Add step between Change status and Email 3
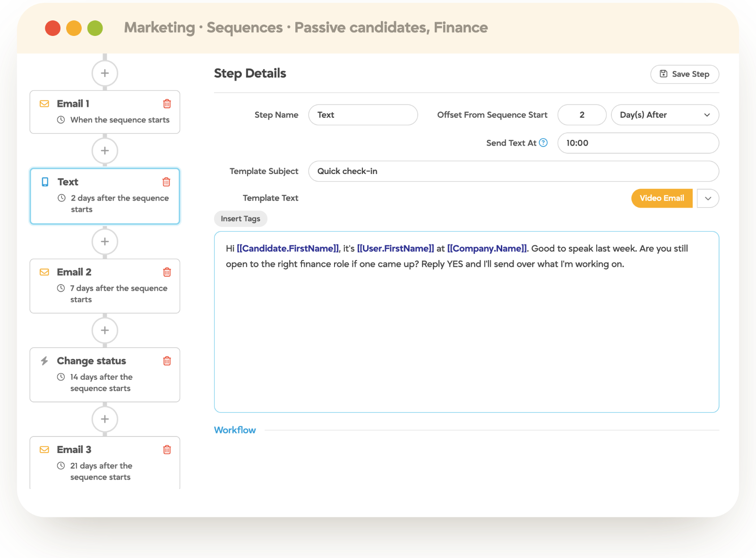This screenshot has height=558, width=756. coord(105,419)
